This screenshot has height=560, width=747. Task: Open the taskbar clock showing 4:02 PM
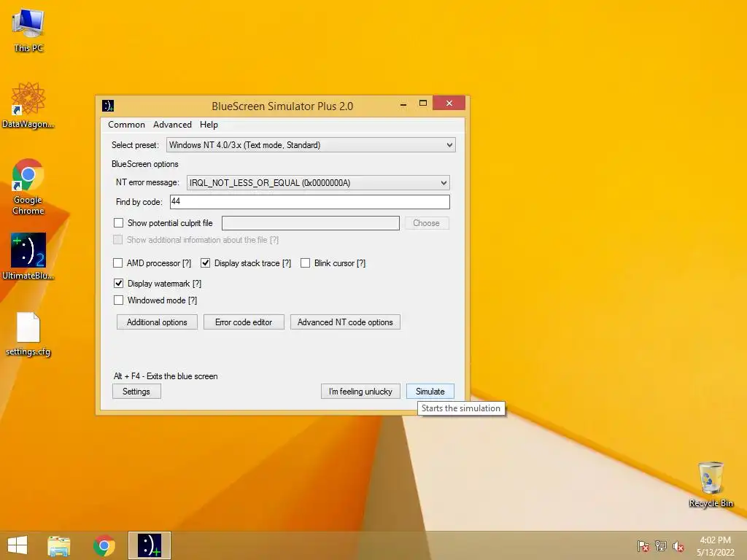coord(715,545)
